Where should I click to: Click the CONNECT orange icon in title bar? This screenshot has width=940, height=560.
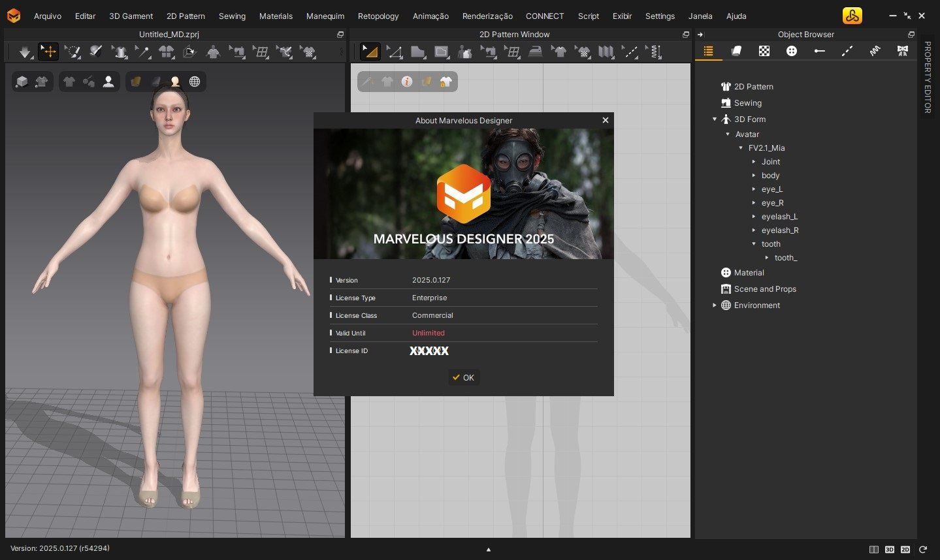[x=852, y=16]
